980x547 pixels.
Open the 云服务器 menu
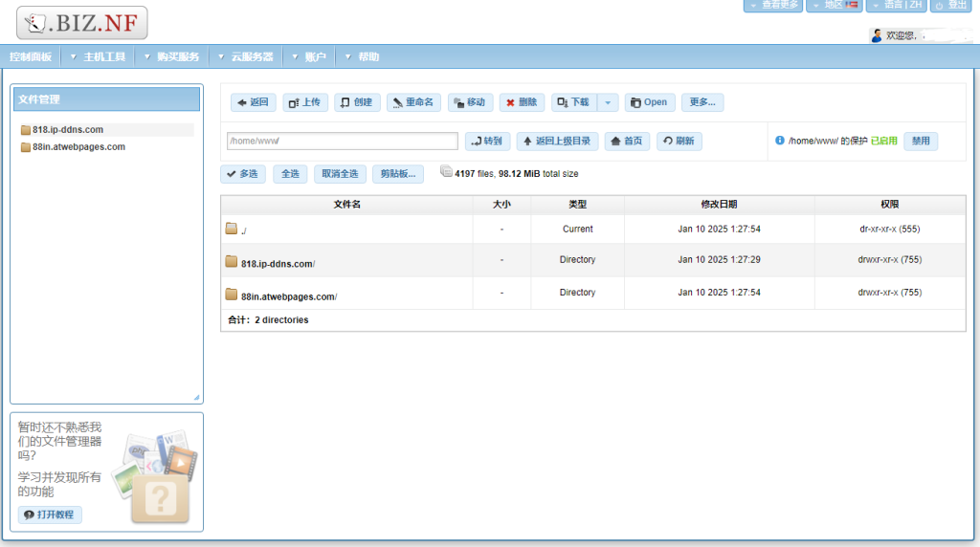pyautogui.click(x=251, y=57)
